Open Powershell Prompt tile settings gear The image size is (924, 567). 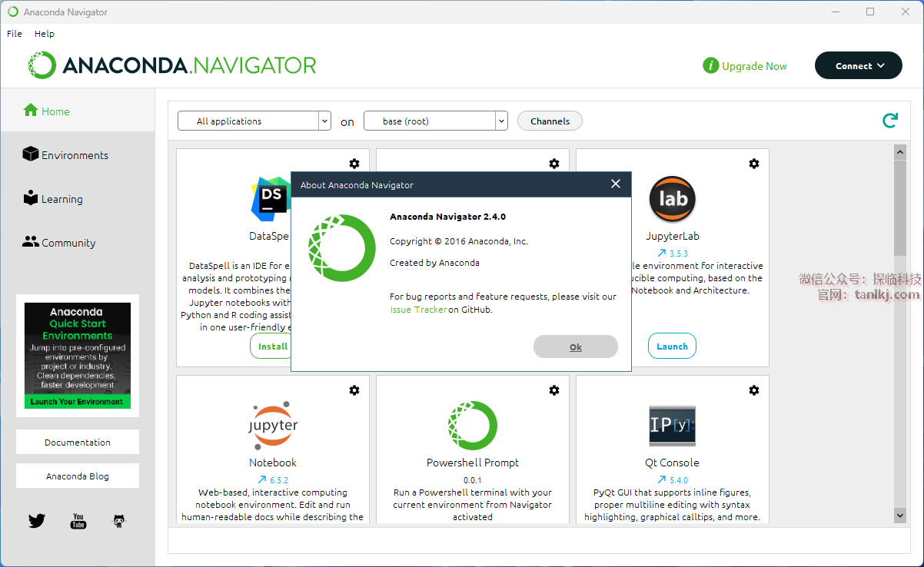554,390
